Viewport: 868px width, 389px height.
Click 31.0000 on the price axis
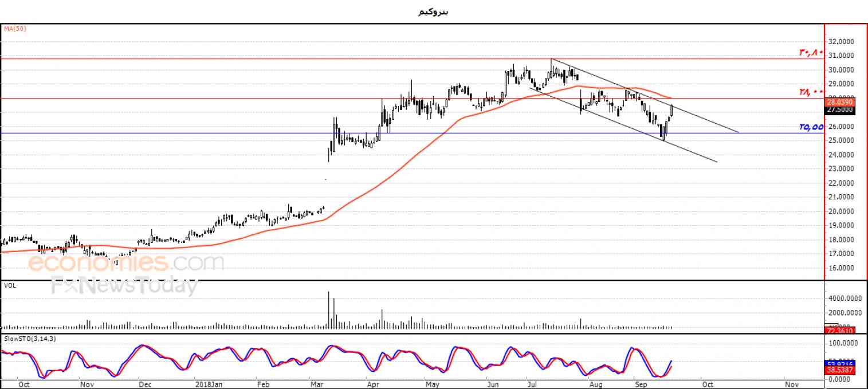pos(841,56)
